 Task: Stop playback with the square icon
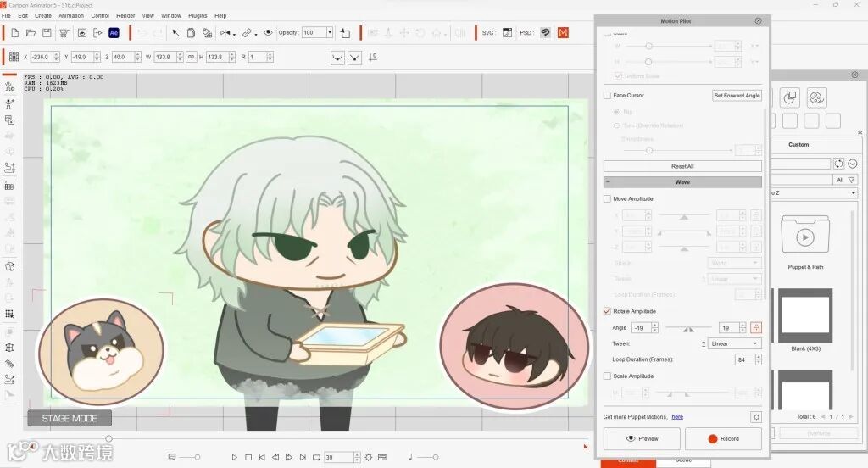[x=248, y=458]
